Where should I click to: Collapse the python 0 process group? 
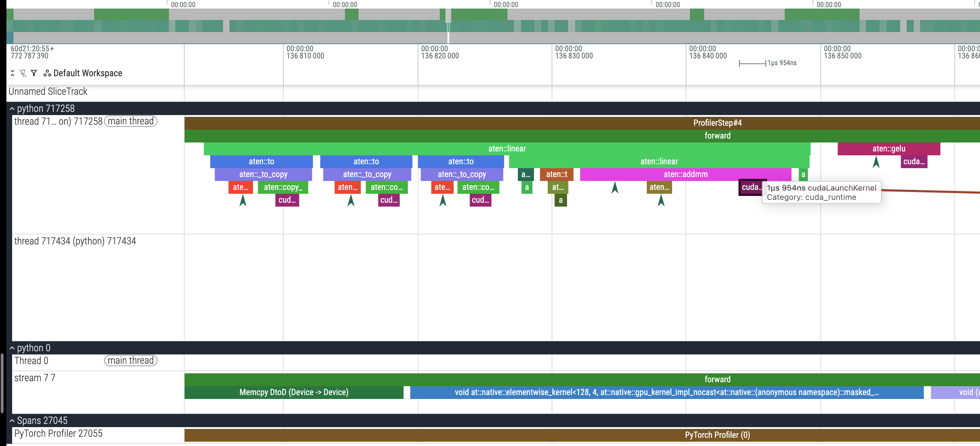point(12,348)
